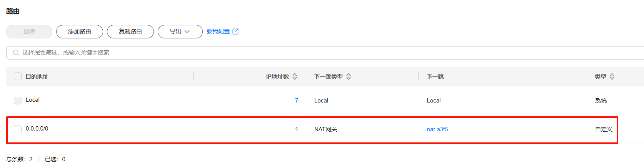This screenshot has width=644, height=167.
Task: Click the 已选: 0 footer text
Action: [x=55, y=159]
